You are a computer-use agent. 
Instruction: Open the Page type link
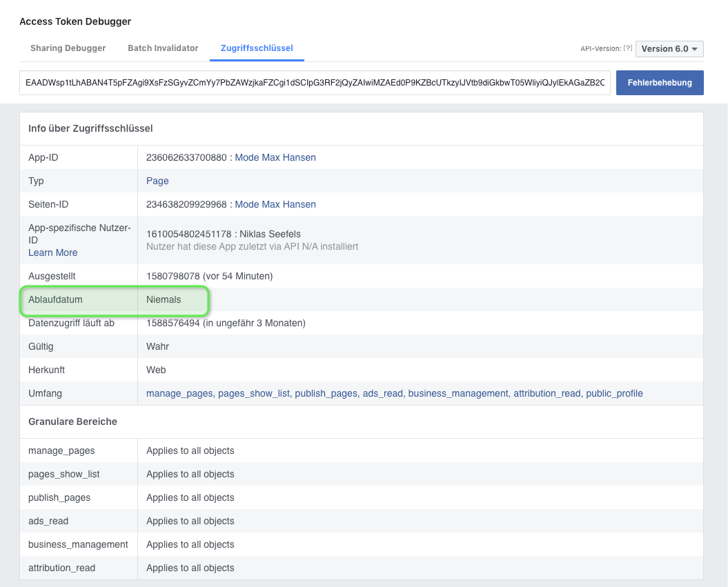tap(157, 181)
